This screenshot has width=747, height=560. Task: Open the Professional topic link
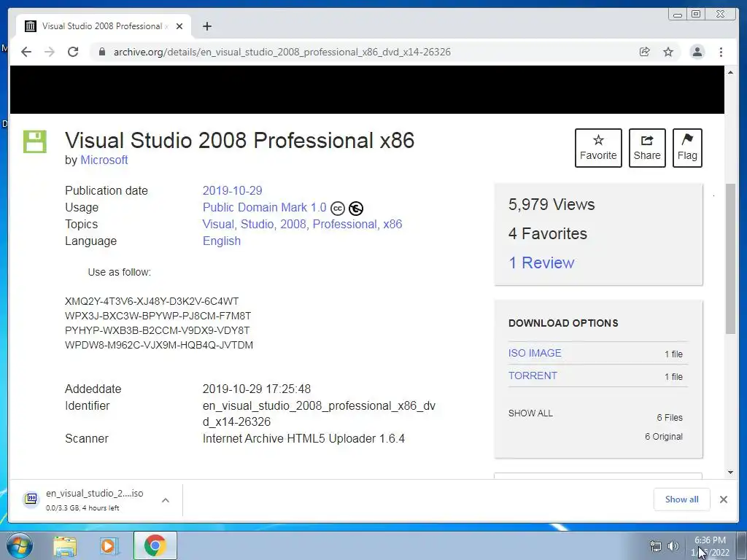pos(345,225)
